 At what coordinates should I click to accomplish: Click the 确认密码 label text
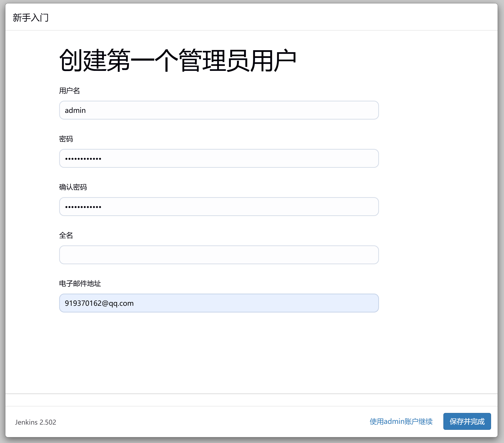tap(73, 187)
